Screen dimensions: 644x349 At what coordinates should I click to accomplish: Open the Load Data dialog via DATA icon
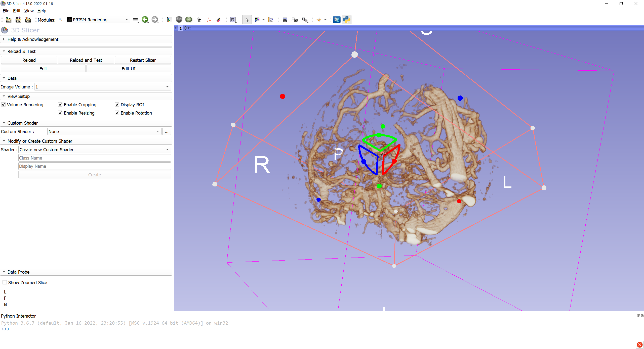pyautogui.click(x=8, y=20)
